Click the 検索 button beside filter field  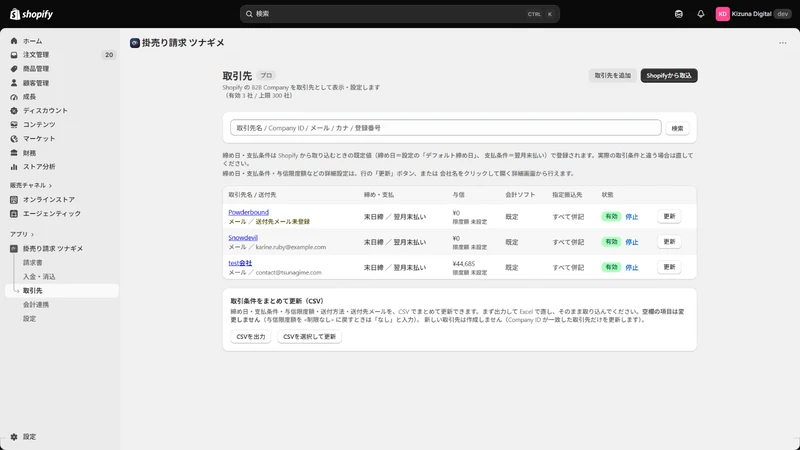[677, 128]
